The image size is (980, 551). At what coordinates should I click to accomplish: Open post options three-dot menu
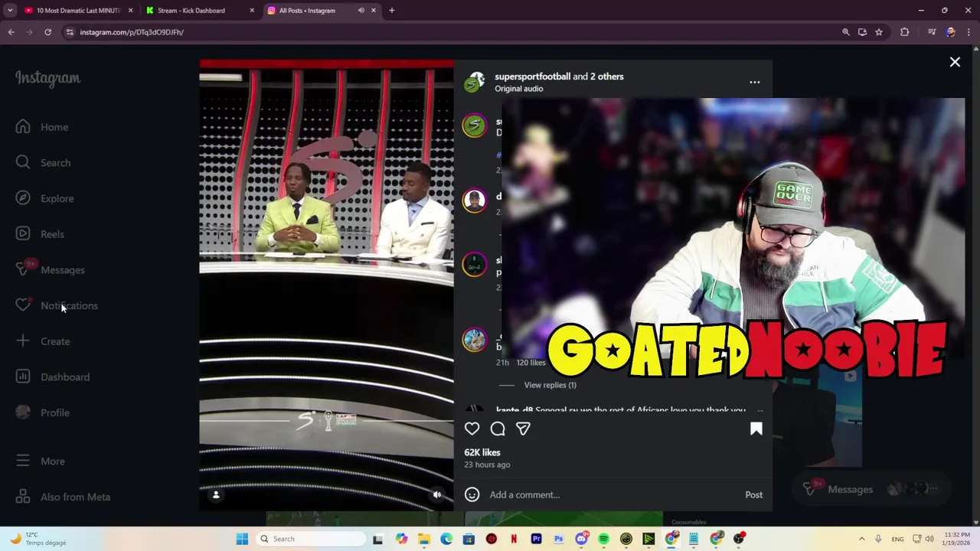pos(755,82)
